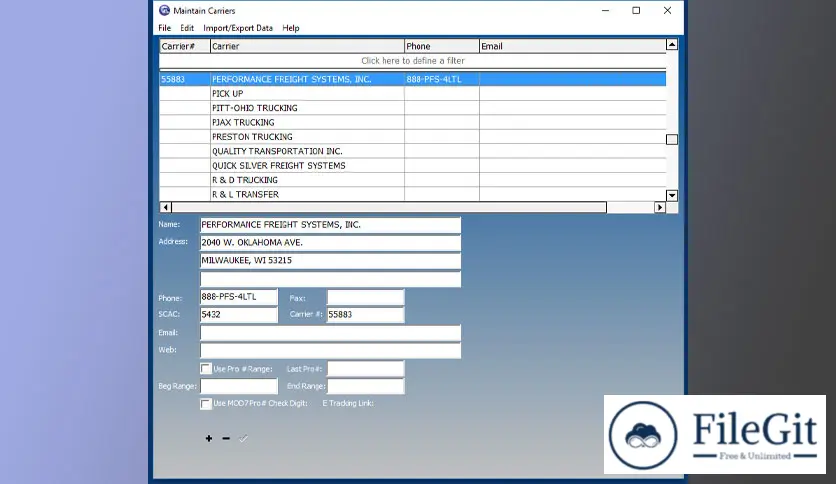Image resolution: width=836 pixels, height=484 pixels.
Task: Click the Last Pro# input field
Action: click(x=365, y=368)
